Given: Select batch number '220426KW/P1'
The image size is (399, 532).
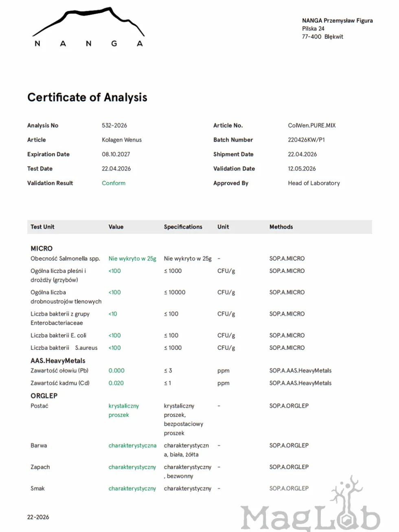Looking at the screenshot, I should point(306,140).
